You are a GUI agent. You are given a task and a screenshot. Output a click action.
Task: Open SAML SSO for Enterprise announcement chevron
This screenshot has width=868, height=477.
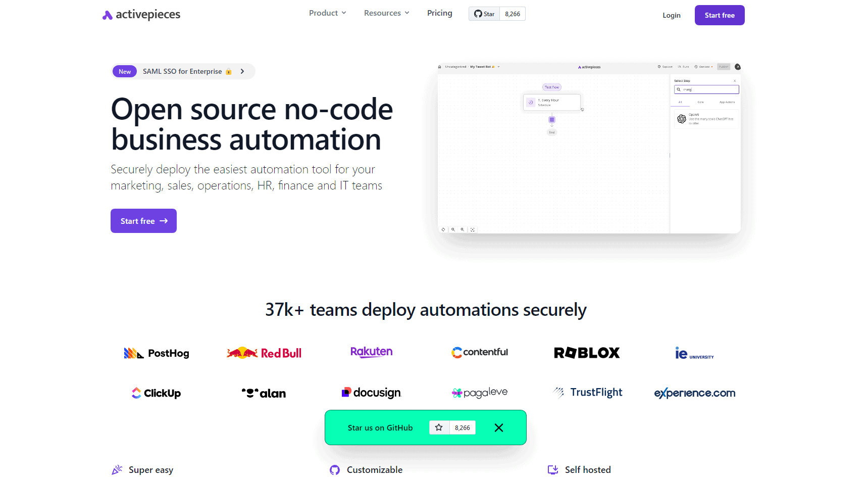click(x=242, y=71)
